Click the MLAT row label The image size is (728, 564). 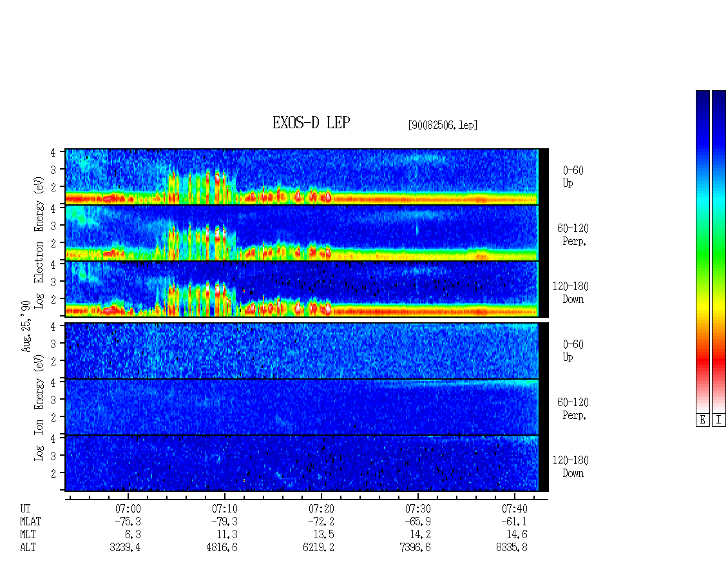pyautogui.click(x=31, y=521)
